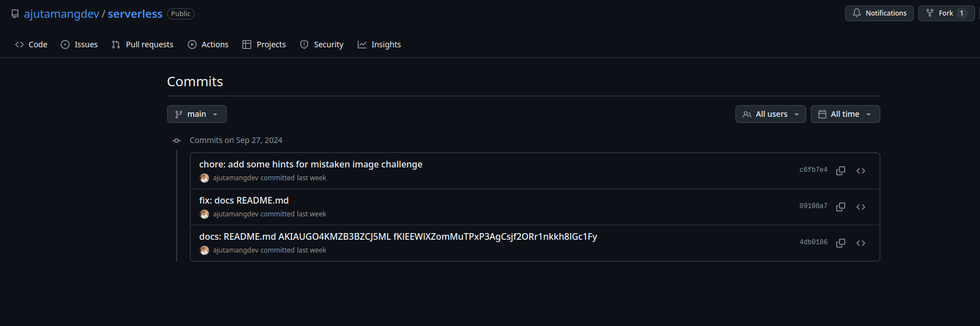
Task: Expand the All users filter
Action: click(771, 114)
